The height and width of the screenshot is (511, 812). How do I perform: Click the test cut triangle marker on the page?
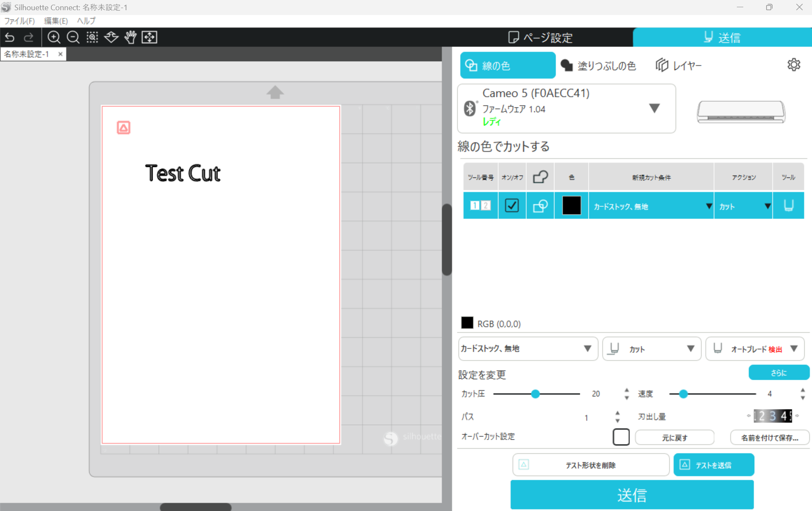(124, 127)
